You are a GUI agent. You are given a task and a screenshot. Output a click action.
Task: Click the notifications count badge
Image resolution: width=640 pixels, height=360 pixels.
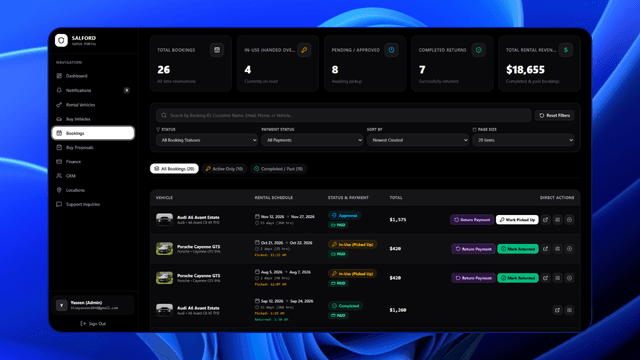[127, 90]
